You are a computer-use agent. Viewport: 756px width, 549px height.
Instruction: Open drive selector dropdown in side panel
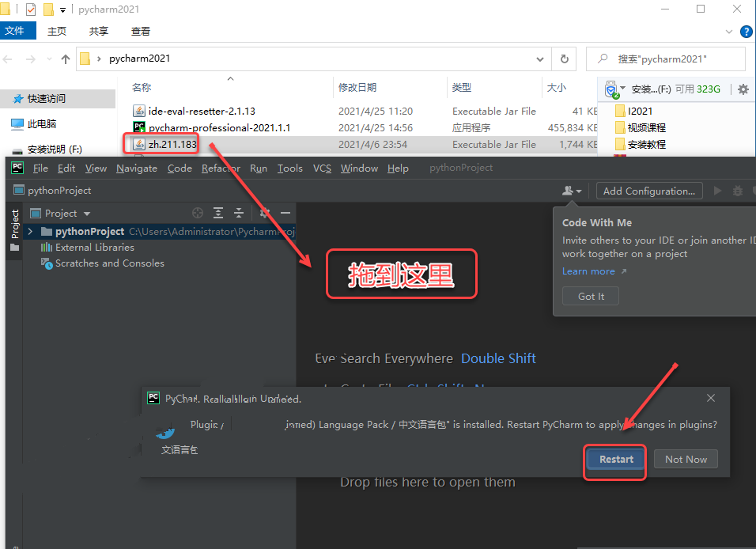coord(622,88)
